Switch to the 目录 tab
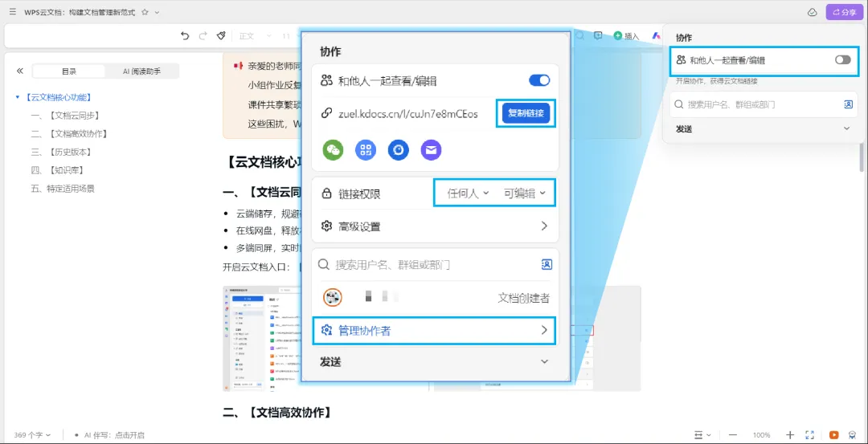This screenshot has width=868, height=444. pos(69,71)
